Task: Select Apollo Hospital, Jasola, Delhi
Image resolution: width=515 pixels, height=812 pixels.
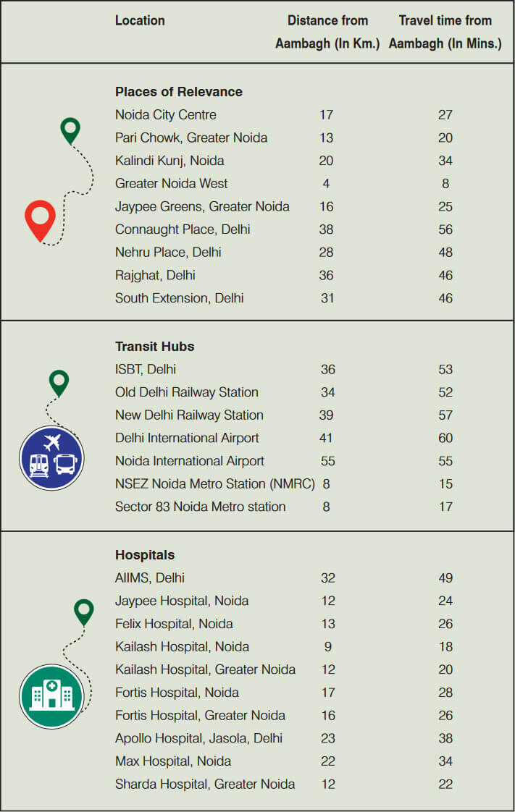Action: (198, 739)
